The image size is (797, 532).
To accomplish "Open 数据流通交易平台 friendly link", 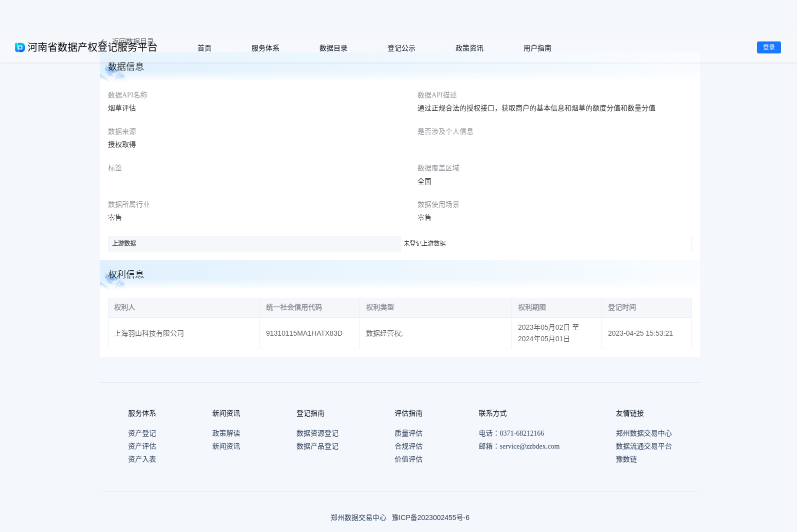I will (644, 446).
